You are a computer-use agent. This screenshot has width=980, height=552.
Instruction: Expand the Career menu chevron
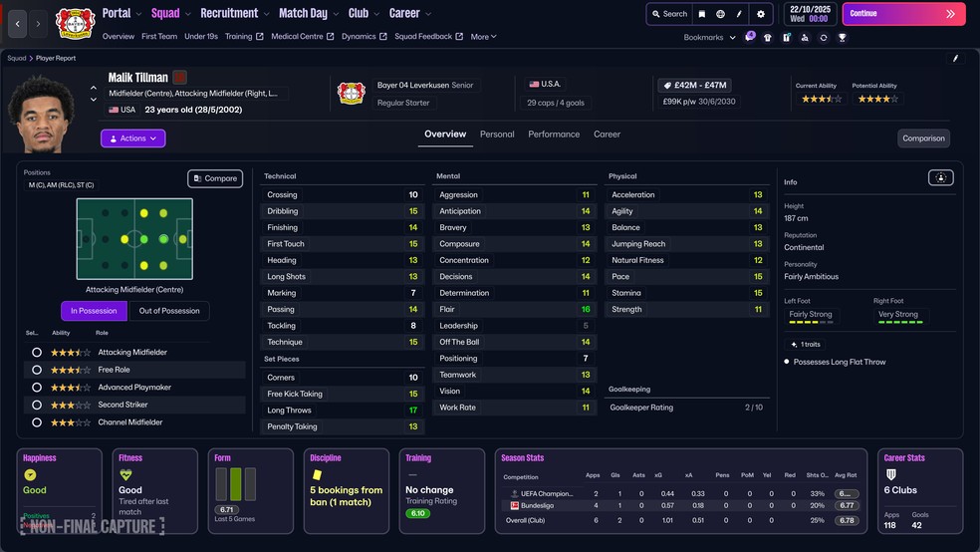coord(428,14)
